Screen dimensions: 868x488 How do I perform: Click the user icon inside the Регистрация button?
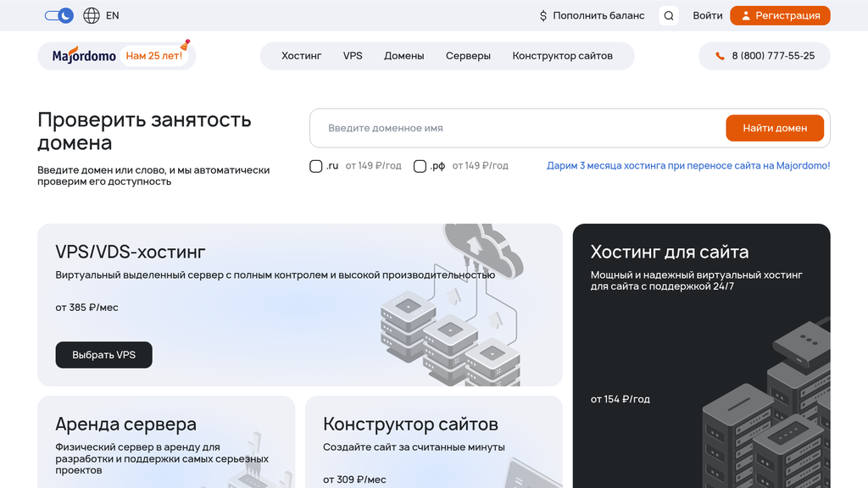coord(744,15)
